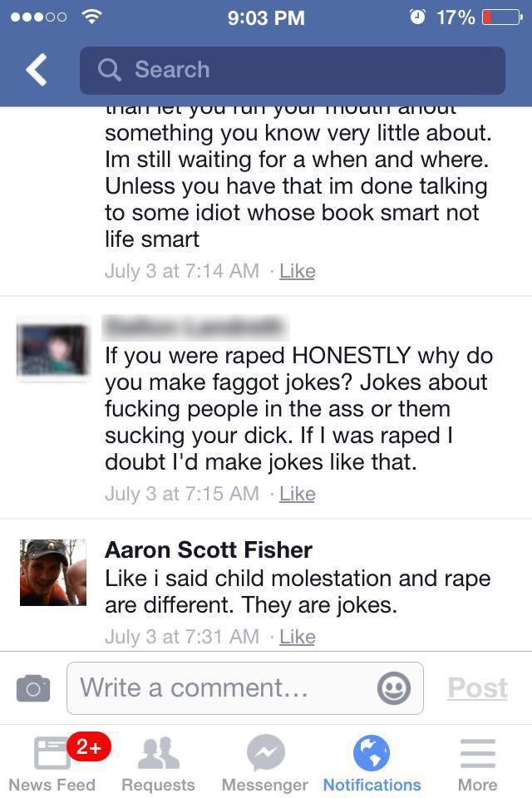
Task: Tap Aaron Scott Fisher's profile photo
Action: coord(53,573)
